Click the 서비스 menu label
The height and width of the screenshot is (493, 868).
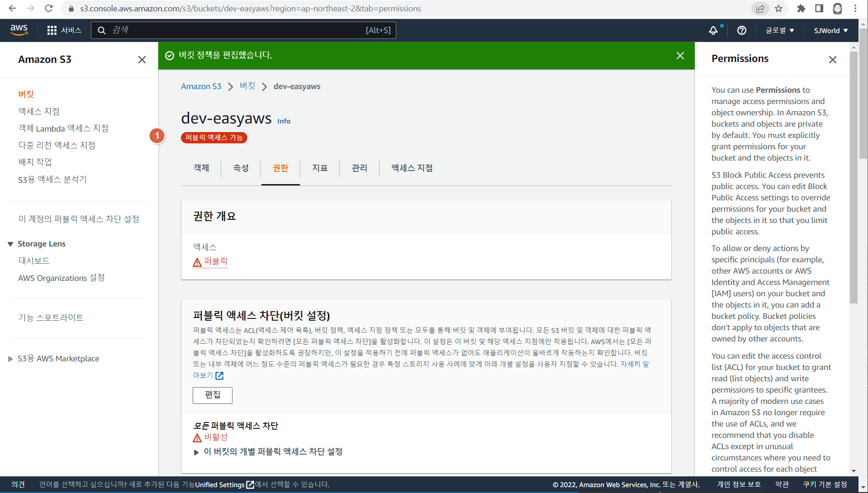(x=71, y=30)
